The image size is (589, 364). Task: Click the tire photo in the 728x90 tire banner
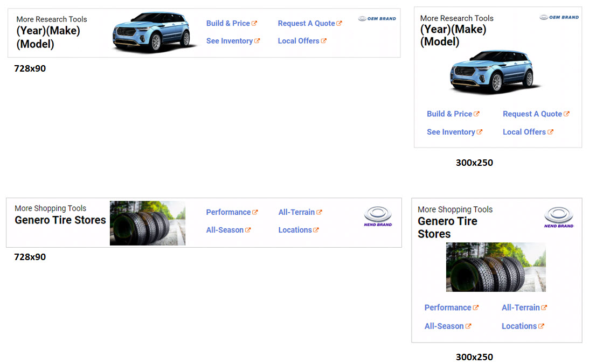pyautogui.click(x=147, y=223)
